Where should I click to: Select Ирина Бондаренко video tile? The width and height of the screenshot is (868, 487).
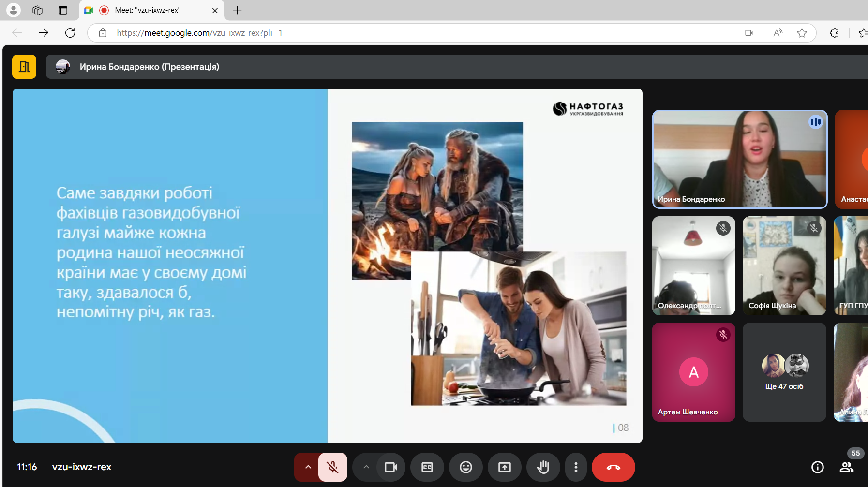(x=740, y=160)
